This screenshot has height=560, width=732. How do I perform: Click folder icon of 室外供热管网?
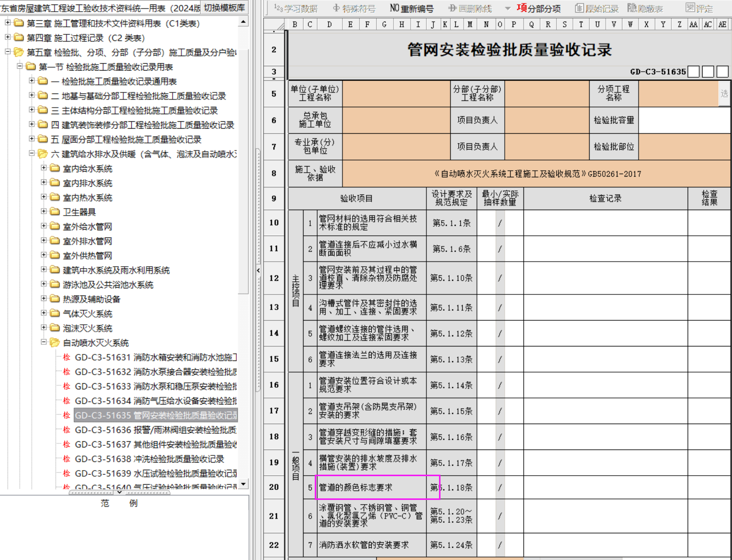(x=55, y=256)
